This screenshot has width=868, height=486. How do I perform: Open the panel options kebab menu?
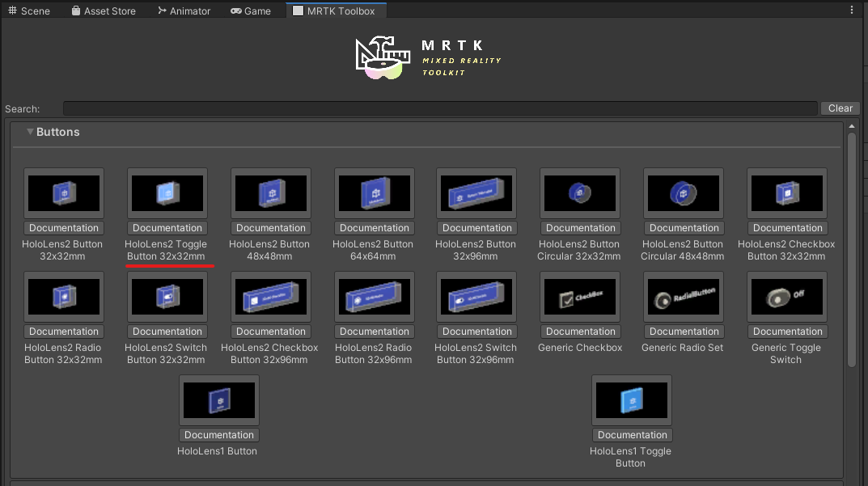851,10
